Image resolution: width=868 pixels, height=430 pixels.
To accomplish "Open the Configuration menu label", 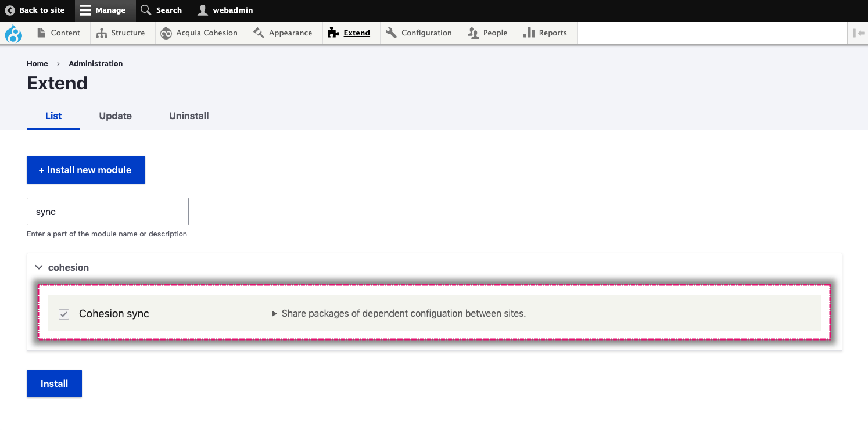I will [426, 33].
